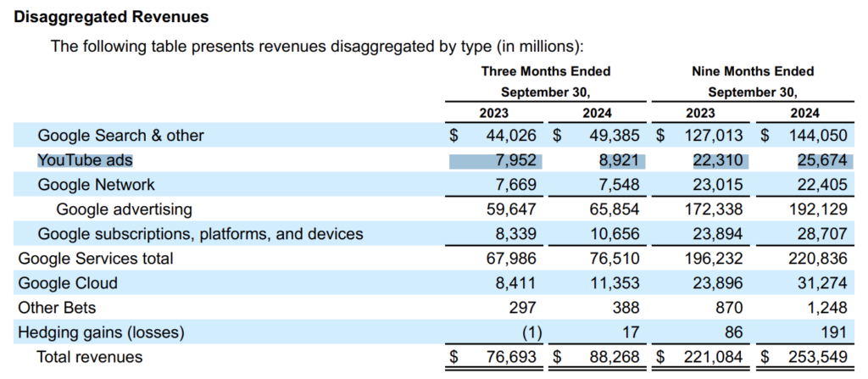The width and height of the screenshot is (868, 379).
Task: Select the YouTube ads row label
Action: point(85,159)
